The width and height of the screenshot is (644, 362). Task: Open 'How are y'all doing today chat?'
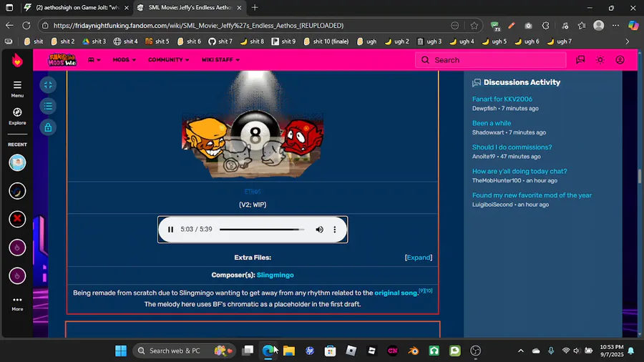519,171
